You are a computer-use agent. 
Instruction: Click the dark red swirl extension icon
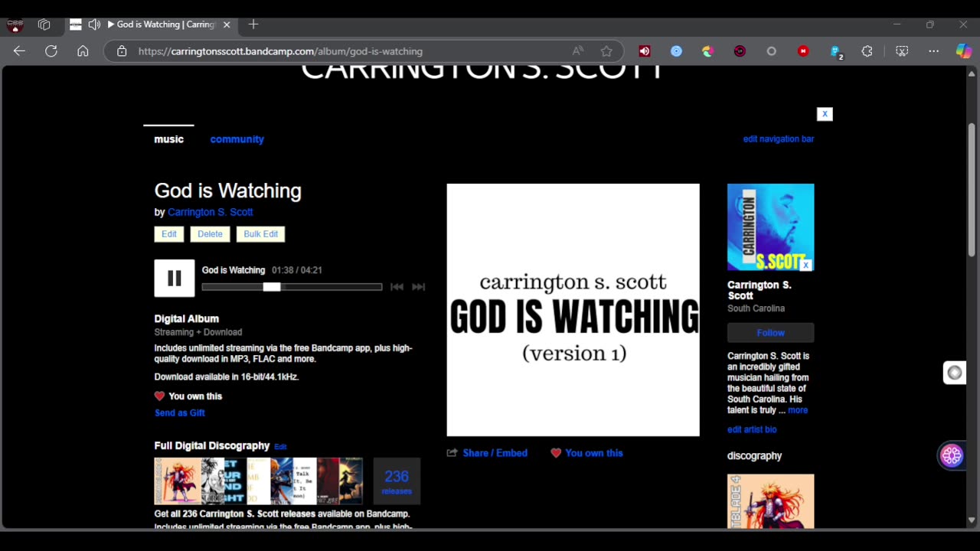(740, 51)
